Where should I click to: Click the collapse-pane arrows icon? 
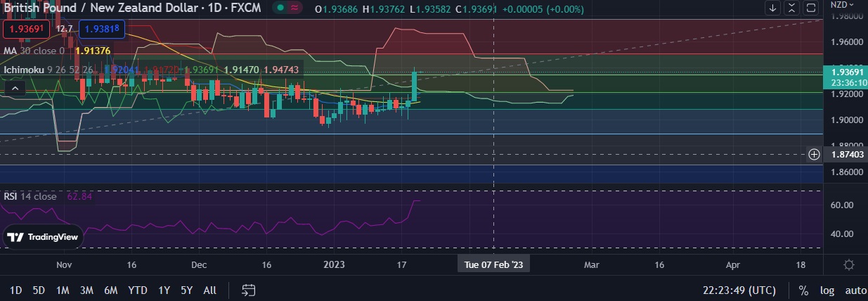792,8
